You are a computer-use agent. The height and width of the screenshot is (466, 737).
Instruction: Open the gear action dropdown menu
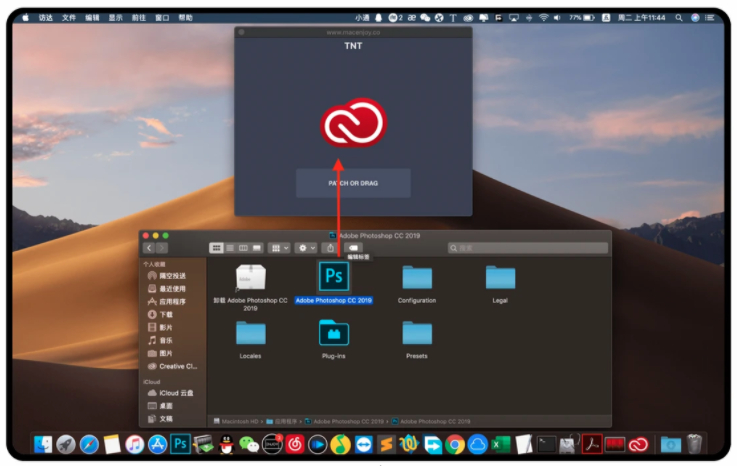tap(305, 247)
